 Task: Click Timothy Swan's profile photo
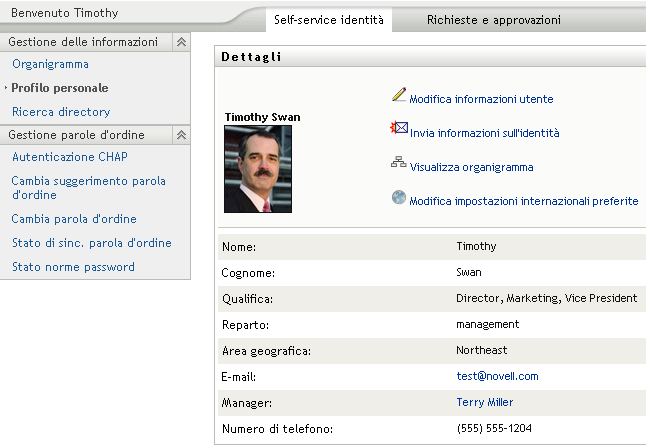point(258,168)
